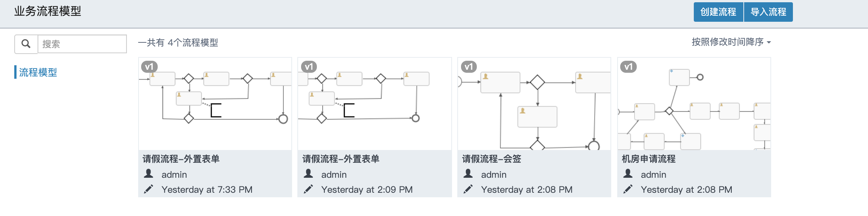The width and height of the screenshot is (868, 216).
Task: Click the pencil edit icon on 机房申请流程 card
Action: point(628,189)
